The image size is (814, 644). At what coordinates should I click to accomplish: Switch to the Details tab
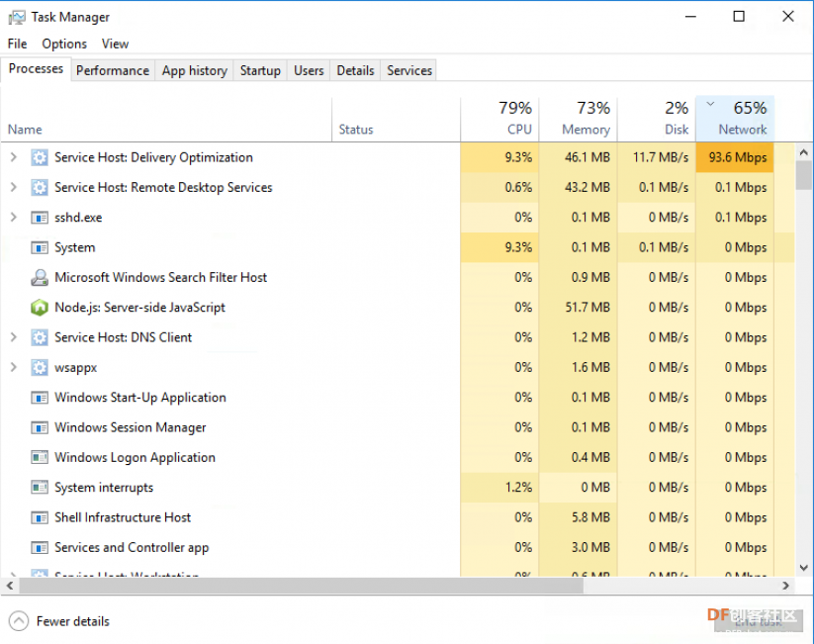[356, 70]
